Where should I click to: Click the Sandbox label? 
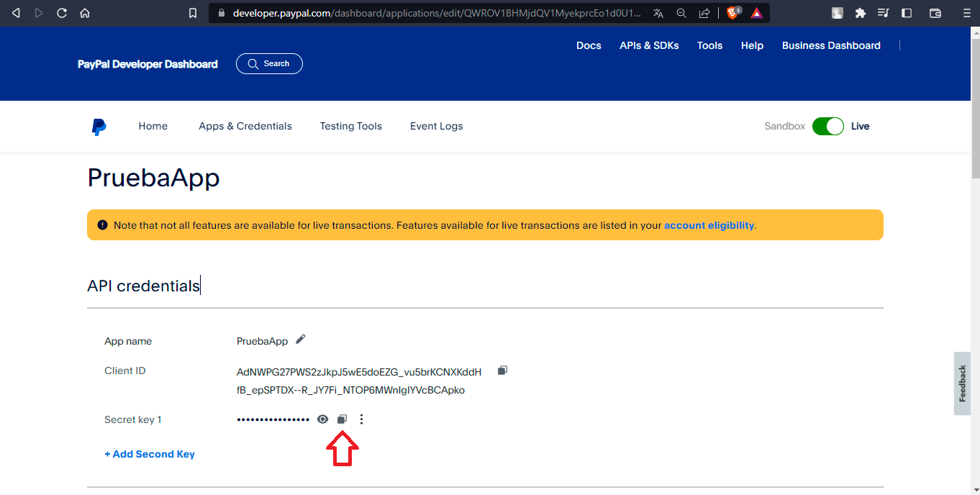(x=784, y=126)
